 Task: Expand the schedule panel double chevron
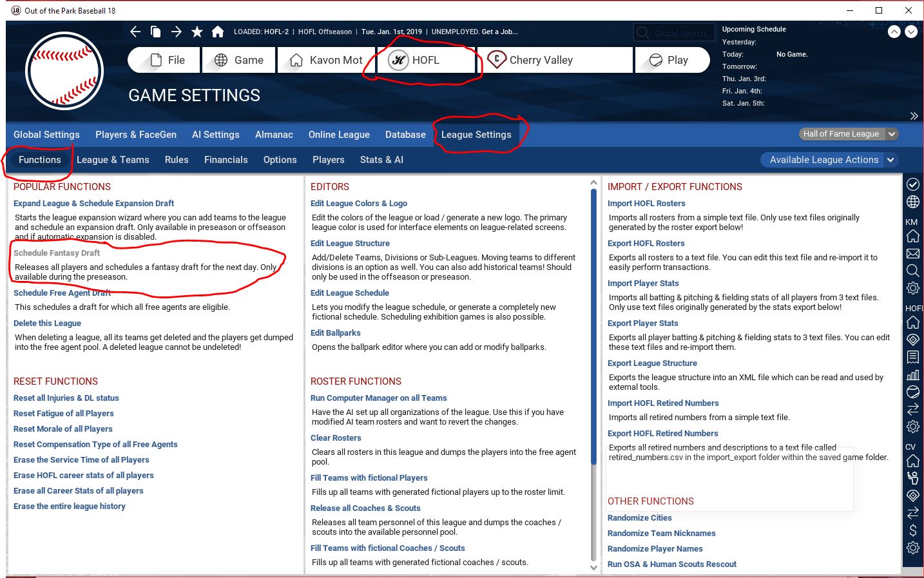click(x=914, y=116)
